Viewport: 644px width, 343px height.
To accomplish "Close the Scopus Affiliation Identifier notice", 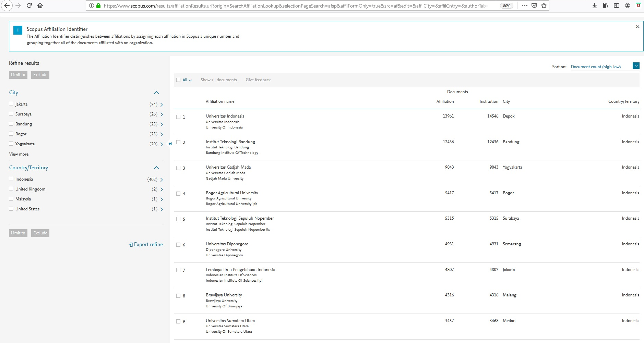I will point(638,26).
